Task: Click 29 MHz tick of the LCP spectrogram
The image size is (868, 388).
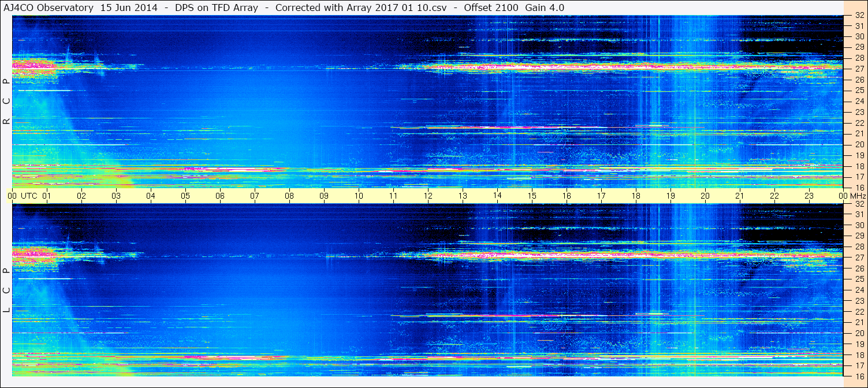Action: (859, 236)
